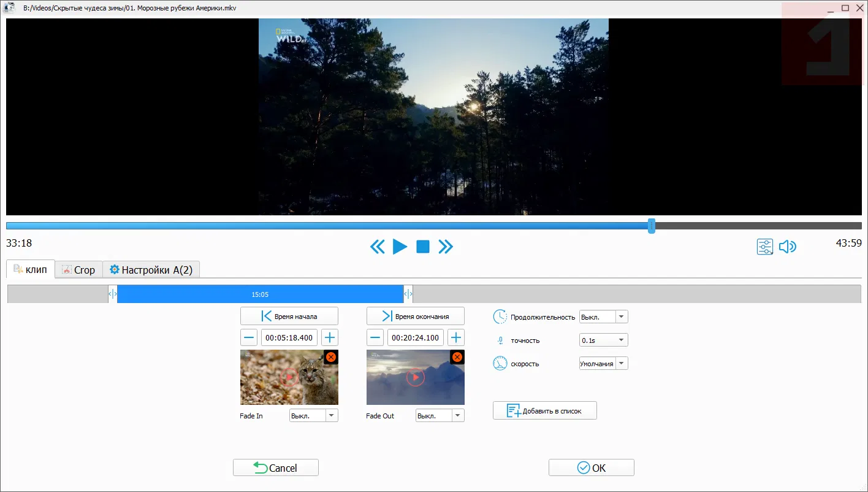This screenshot has width=868, height=492.
Task: Click the скорость label
Action: point(525,364)
